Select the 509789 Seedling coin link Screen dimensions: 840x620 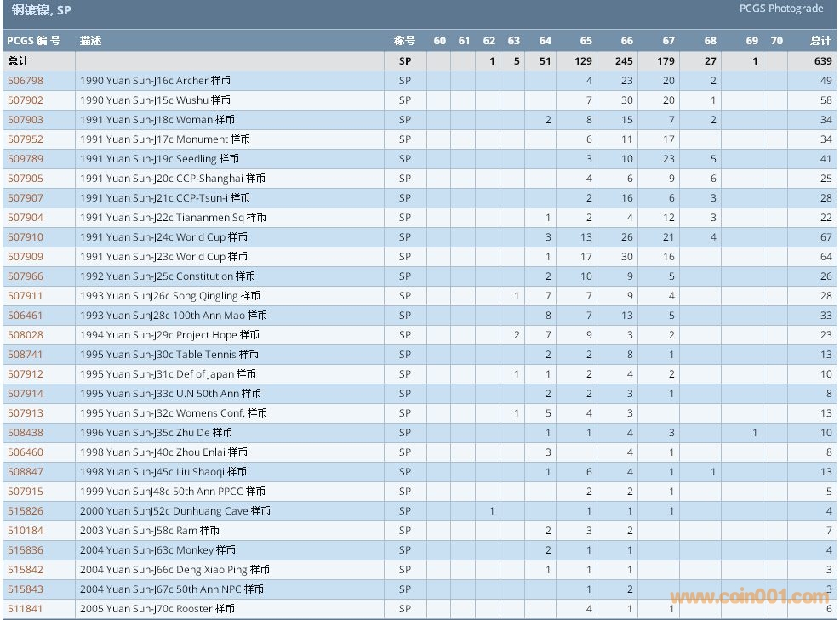point(26,159)
